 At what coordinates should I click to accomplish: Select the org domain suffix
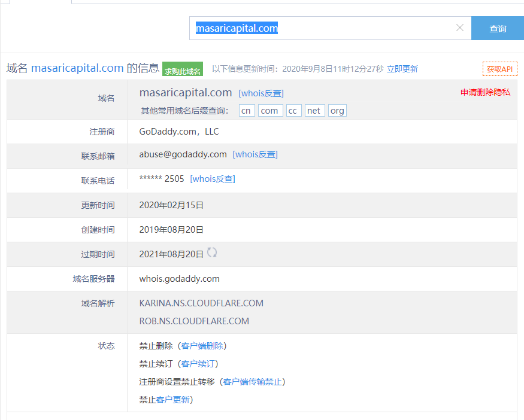(x=337, y=111)
